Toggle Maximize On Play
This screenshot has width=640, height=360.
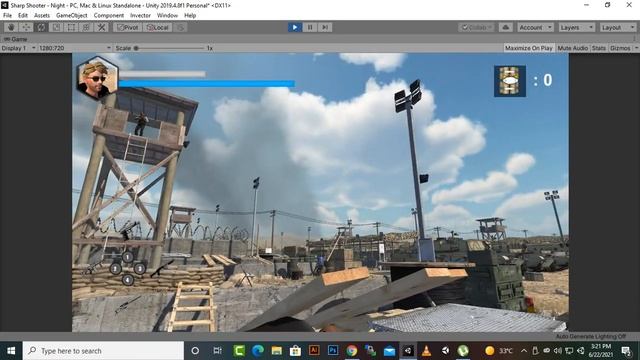coord(529,48)
